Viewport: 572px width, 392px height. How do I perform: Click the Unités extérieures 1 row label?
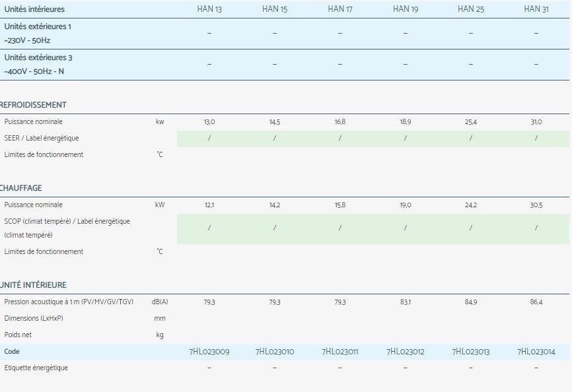tap(38, 26)
